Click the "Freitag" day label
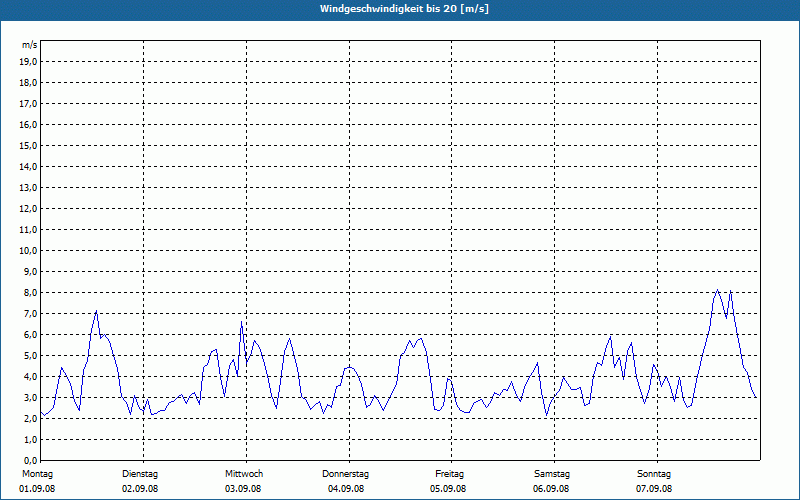 click(449, 474)
